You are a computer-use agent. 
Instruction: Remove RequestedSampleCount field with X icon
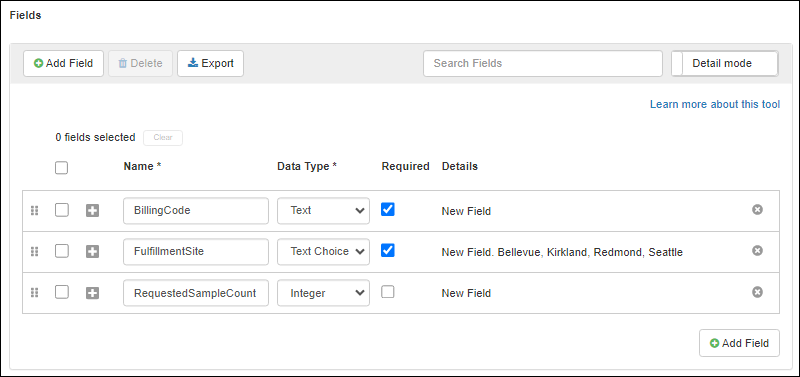click(757, 292)
